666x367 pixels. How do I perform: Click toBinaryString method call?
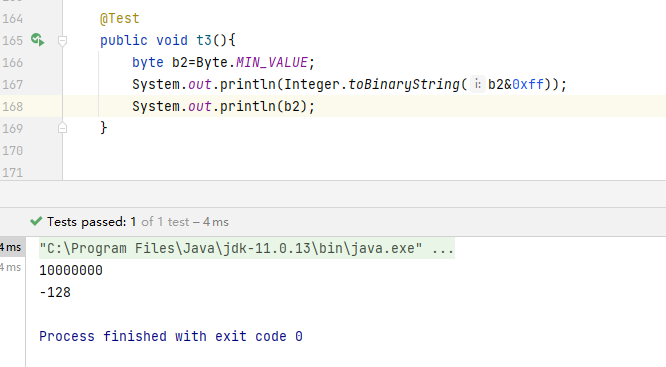tap(404, 84)
